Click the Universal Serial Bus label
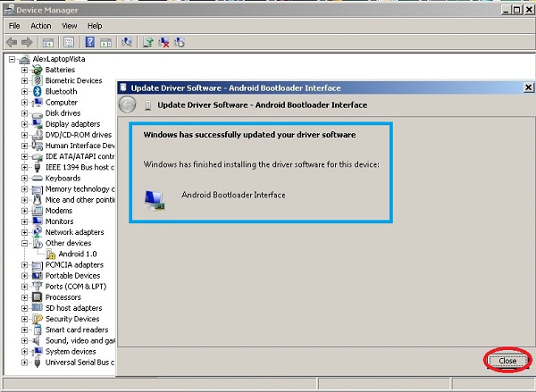536x392 pixels. pyautogui.click(x=80, y=363)
